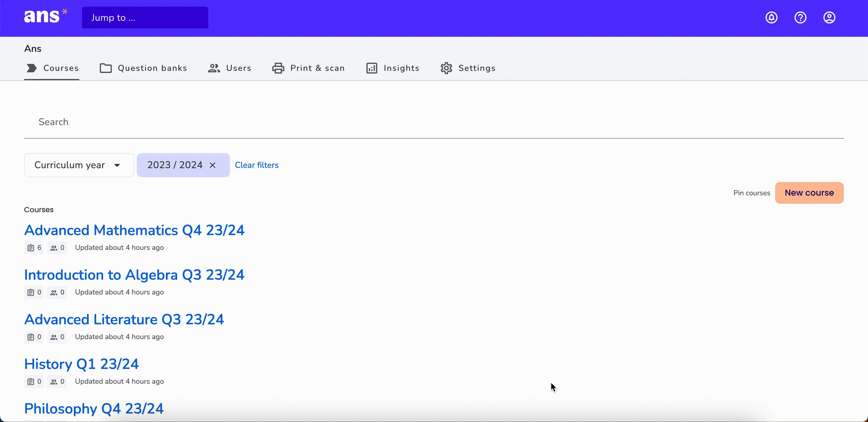Click the participants icon under Introduction to Algebra
This screenshot has width=868, height=422.
click(x=54, y=292)
